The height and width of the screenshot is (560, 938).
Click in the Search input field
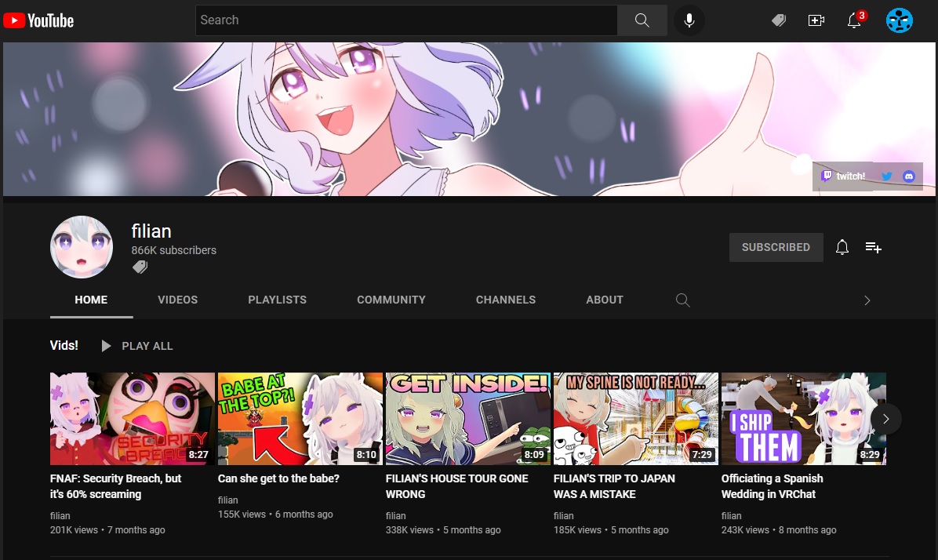tap(407, 20)
